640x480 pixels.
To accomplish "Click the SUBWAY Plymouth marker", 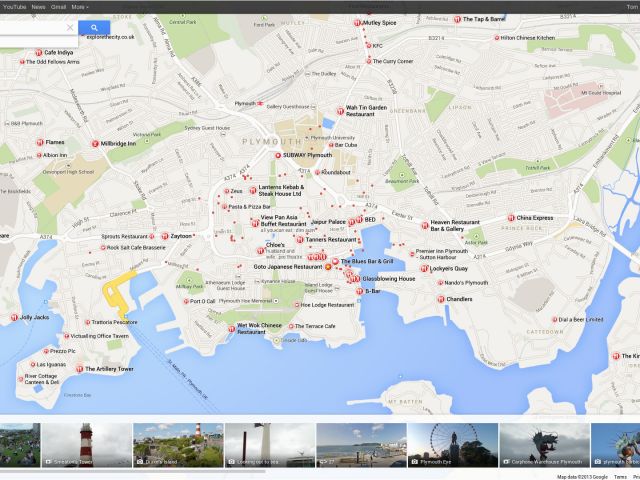I will tap(278, 156).
